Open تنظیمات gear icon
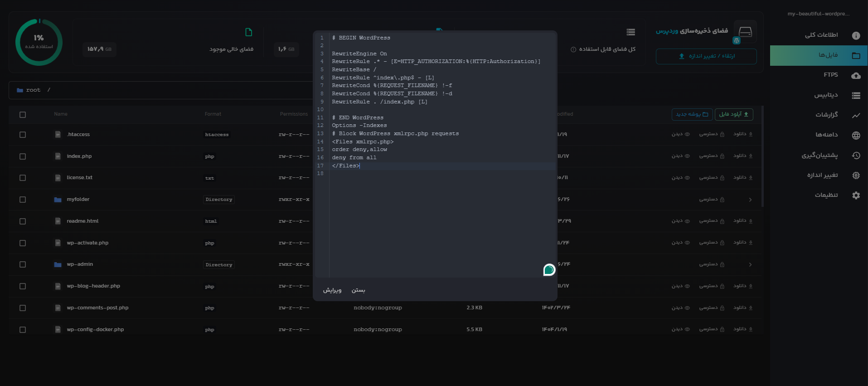The image size is (868, 386). [x=856, y=195]
